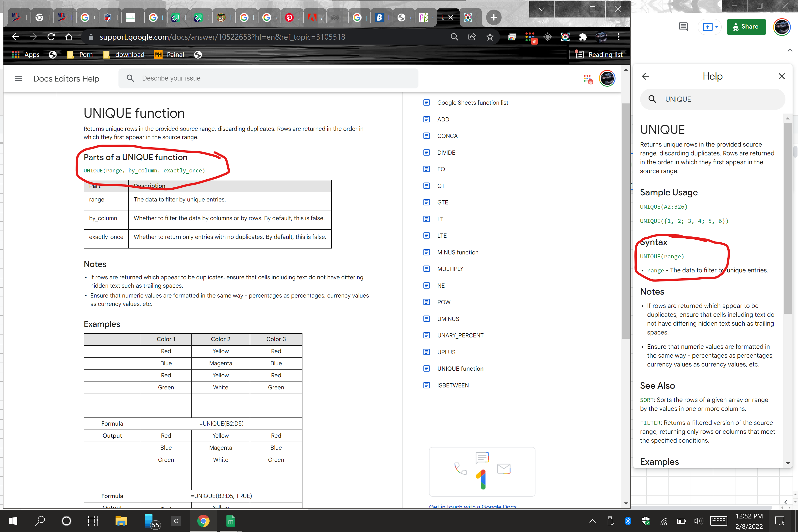
Task: Reload the current Chrome page
Action: (x=51, y=37)
